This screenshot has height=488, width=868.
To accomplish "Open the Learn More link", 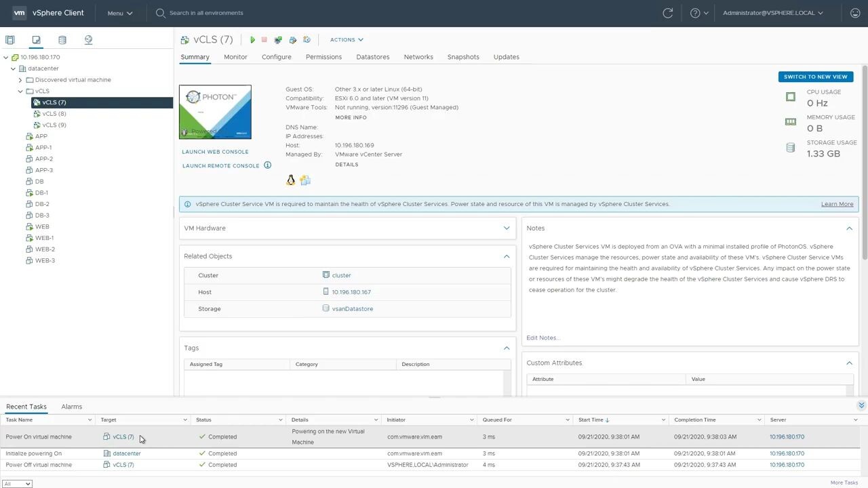I will click(837, 203).
